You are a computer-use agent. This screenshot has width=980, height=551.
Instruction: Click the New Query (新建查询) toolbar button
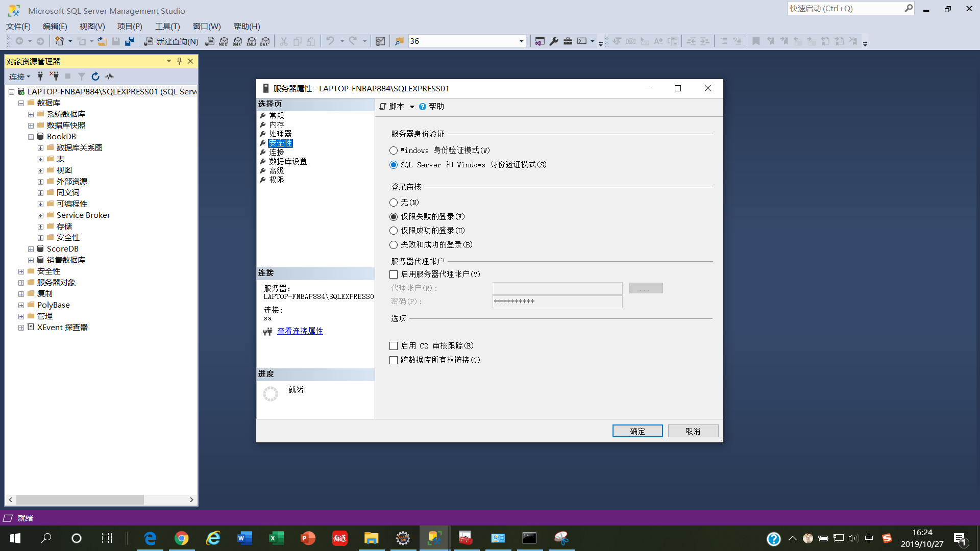[171, 41]
